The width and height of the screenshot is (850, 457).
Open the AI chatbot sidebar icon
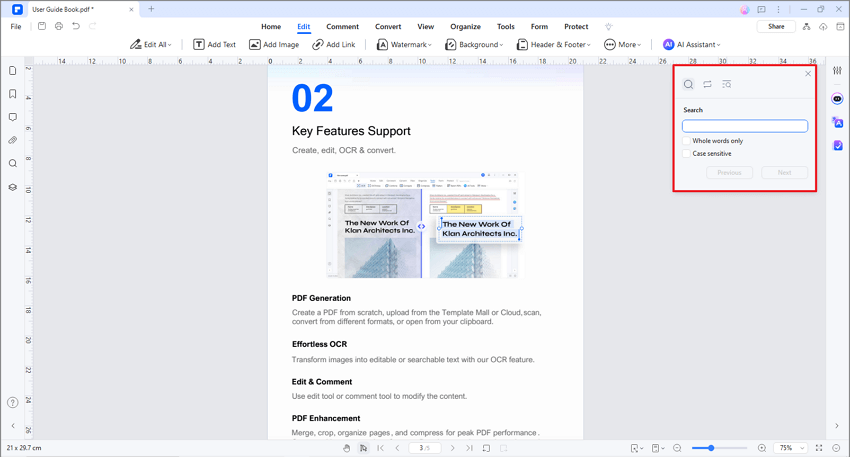click(837, 99)
